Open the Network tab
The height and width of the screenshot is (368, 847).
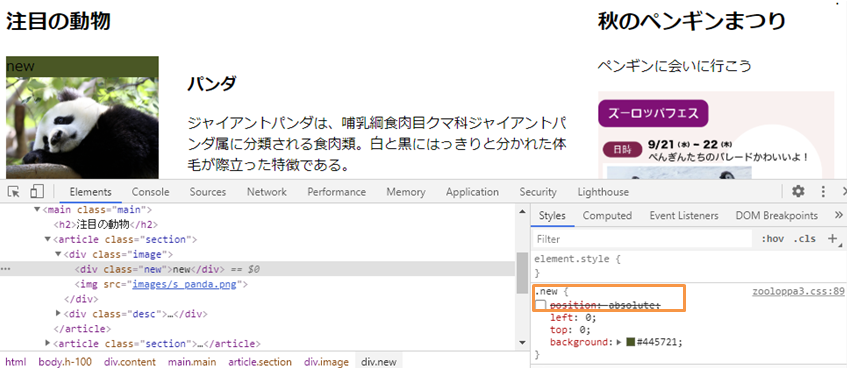click(x=266, y=192)
